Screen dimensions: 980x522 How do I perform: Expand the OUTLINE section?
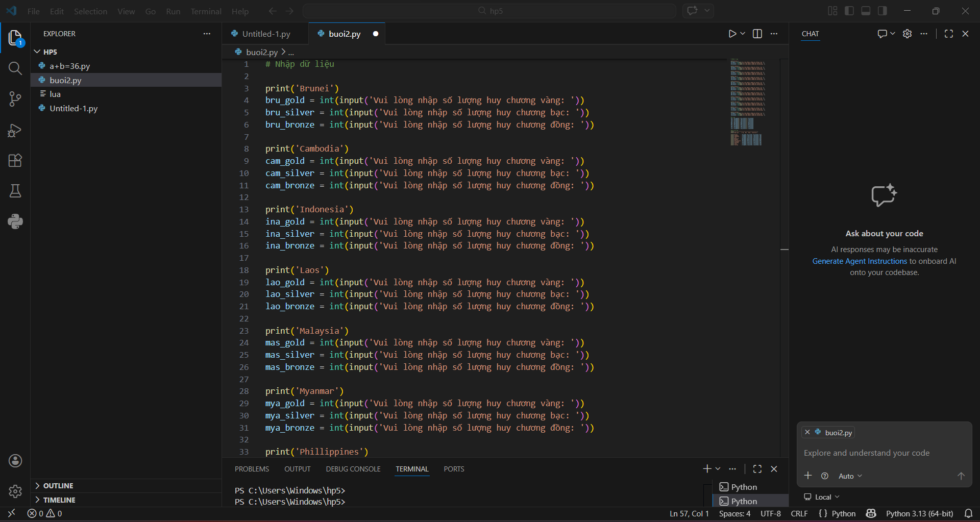click(x=58, y=486)
